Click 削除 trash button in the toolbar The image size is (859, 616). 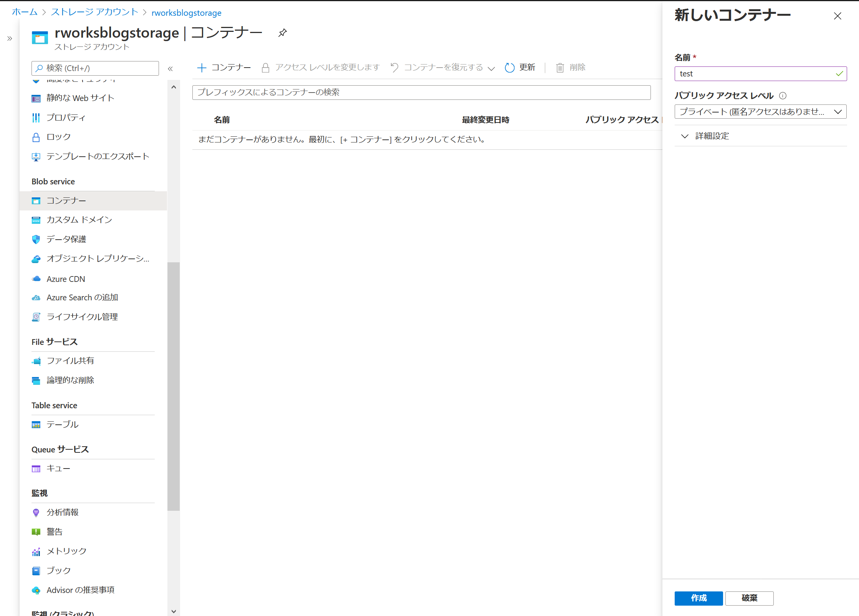coord(571,68)
